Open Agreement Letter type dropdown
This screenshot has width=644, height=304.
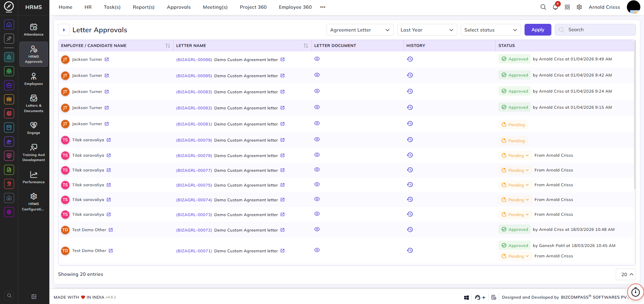tap(360, 30)
